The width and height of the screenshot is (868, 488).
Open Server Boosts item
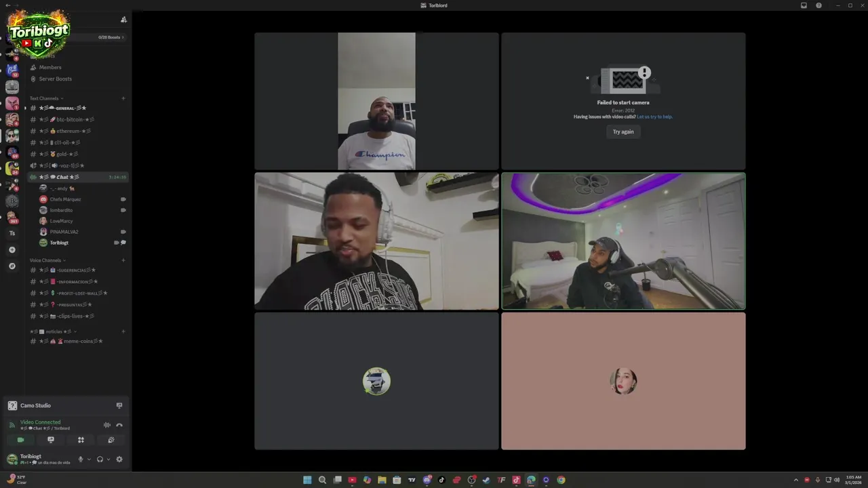click(77, 79)
